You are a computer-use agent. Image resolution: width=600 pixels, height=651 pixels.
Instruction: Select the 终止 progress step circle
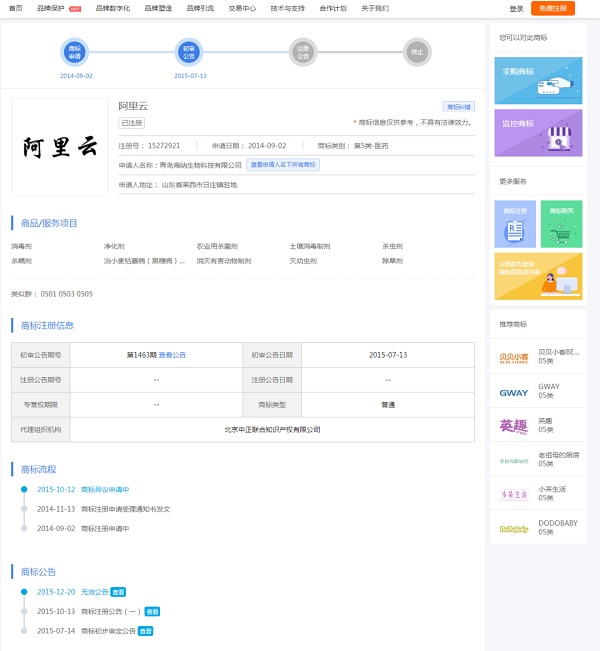(417, 52)
